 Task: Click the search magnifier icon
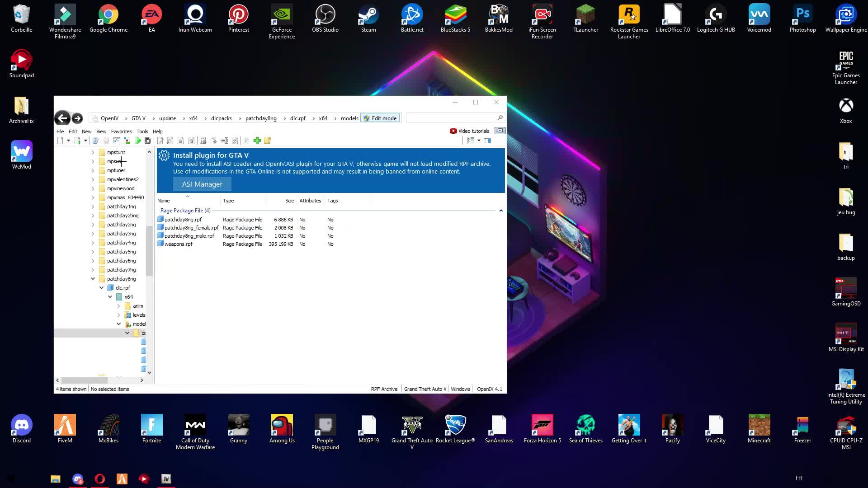500,118
